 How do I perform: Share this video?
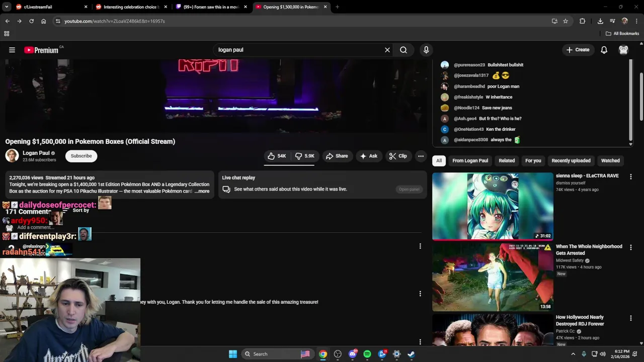[x=337, y=156]
